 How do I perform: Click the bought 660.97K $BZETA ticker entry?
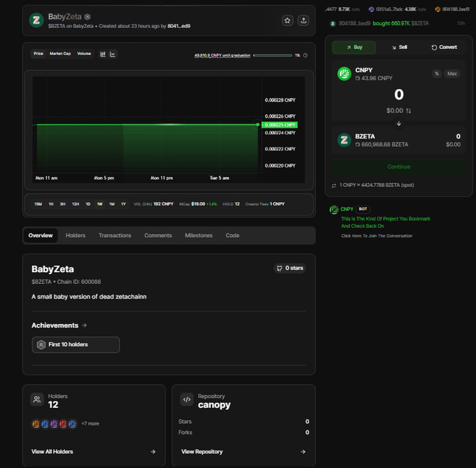pos(400,23)
